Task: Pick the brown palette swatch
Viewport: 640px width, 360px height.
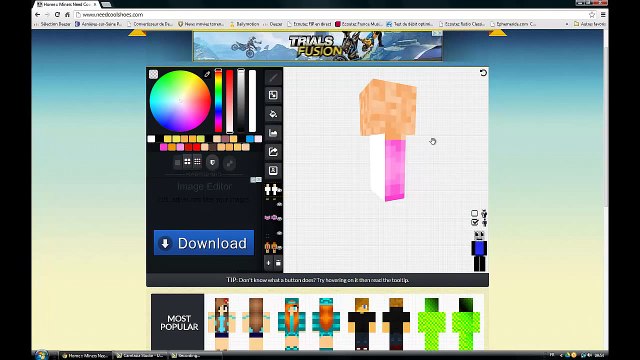Action: pyautogui.click(x=213, y=147)
